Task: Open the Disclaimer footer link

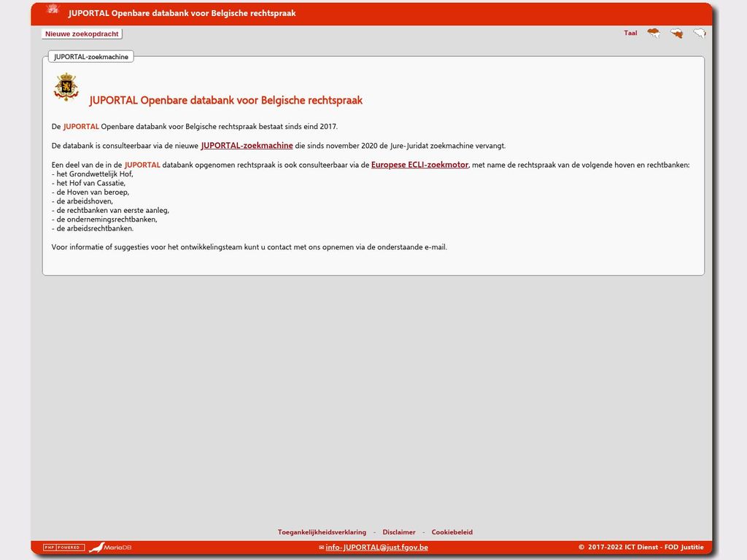Action: (399, 532)
